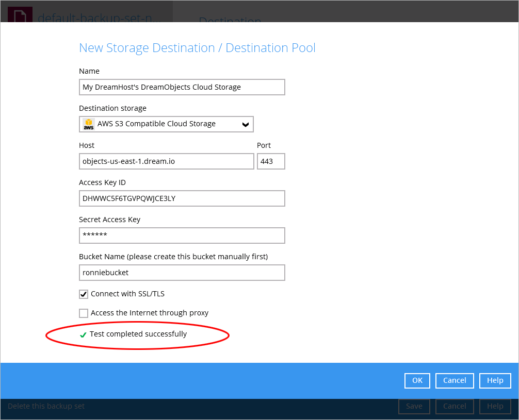Viewport: 519px width, 420px height.
Task: Click the 'Test completed successfully' status text
Action: tap(138, 334)
